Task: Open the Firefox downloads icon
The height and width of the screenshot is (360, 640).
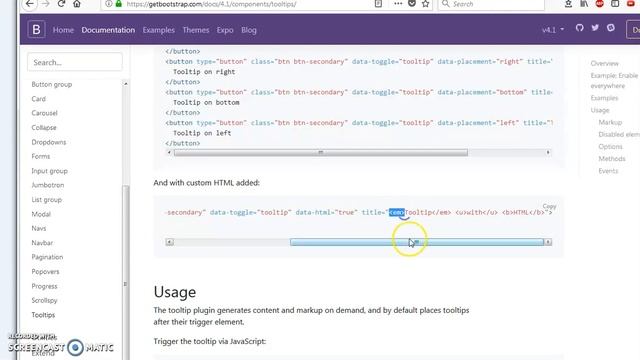Action: point(568,4)
